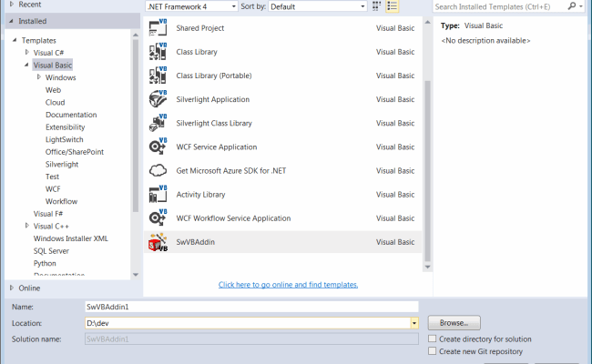Image resolution: width=592 pixels, height=364 pixels.
Task: Select the SwVBAddin template icon
Action: click(x=158, y=242)
